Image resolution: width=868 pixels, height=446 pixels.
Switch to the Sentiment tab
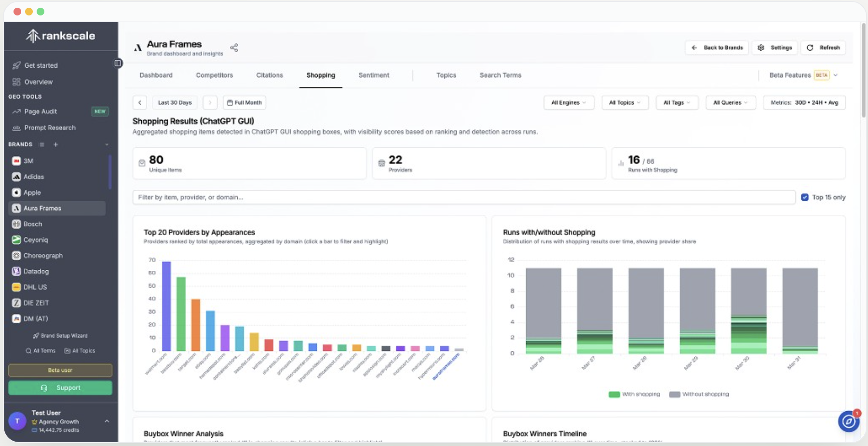pyautogui.click(x=374, y=75)
